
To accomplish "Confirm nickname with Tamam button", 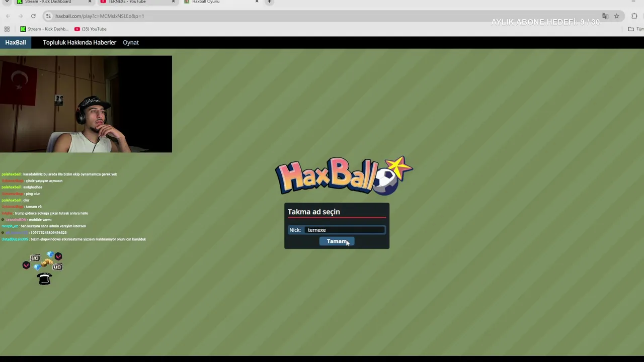I will [337, 241].
